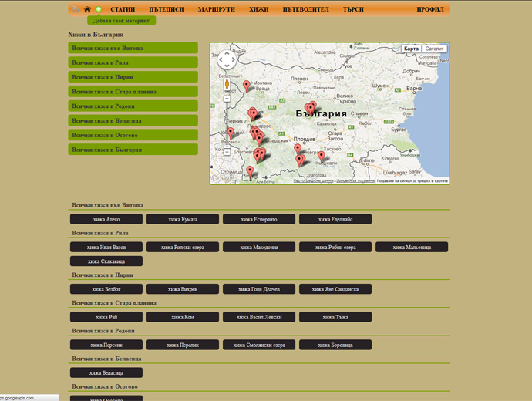The width and height of the screenshot is (532, 401).
Task: Open the ПЪТЕВОДИТЕЛ menu
Action: point(305,9)
